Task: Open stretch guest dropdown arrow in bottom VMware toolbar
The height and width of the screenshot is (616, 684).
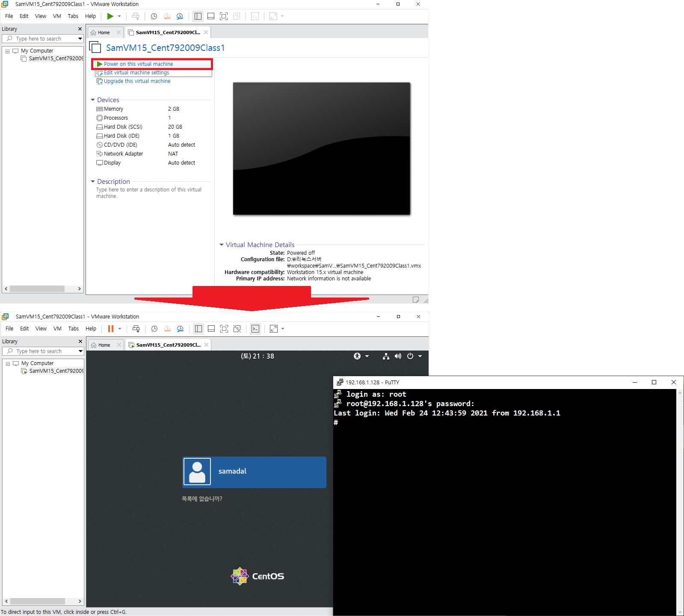Action: tap(283, 329)
